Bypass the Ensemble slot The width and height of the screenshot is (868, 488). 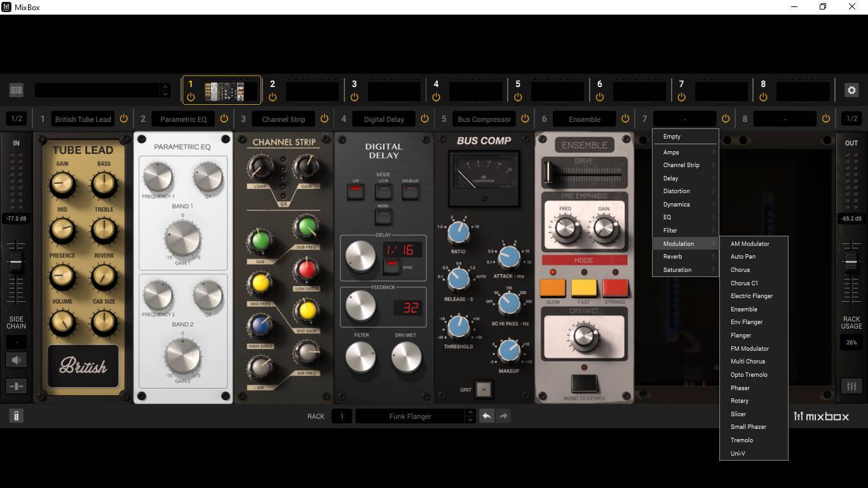[x=625, y=119]
